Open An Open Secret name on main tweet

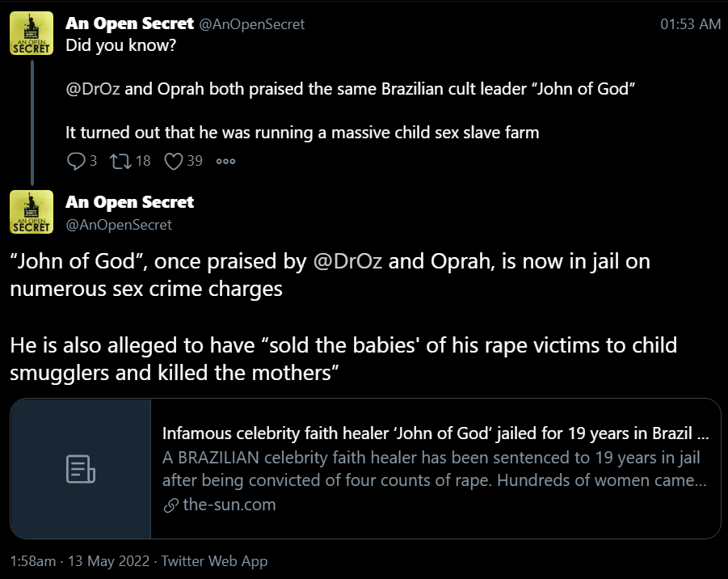[x=129, y=201]
